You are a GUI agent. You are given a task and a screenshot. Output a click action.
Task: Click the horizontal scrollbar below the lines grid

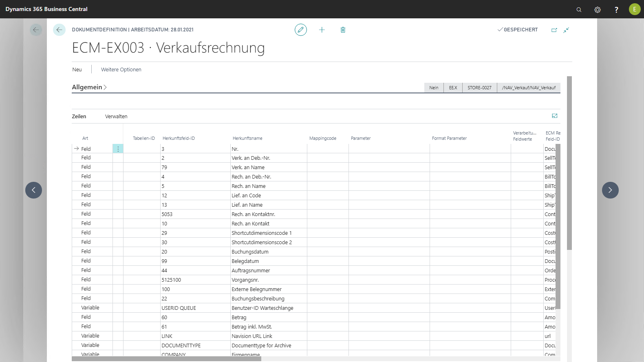click(166, 359)
